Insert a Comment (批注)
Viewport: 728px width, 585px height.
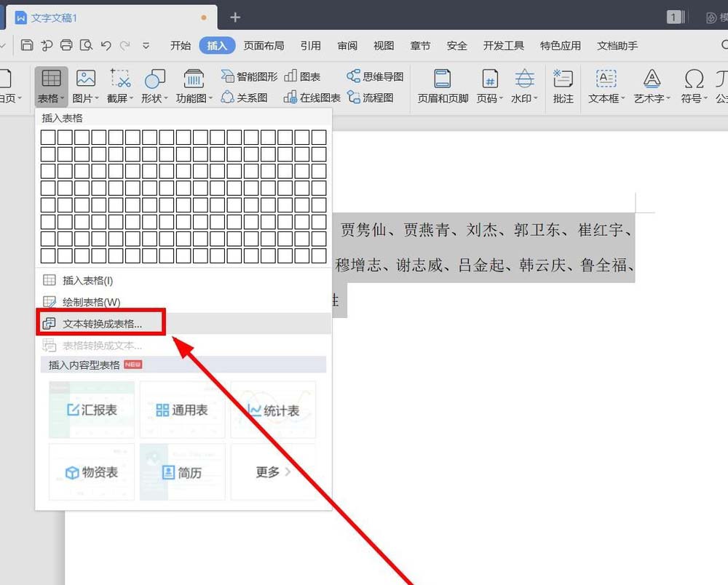[x=563, y=86]
